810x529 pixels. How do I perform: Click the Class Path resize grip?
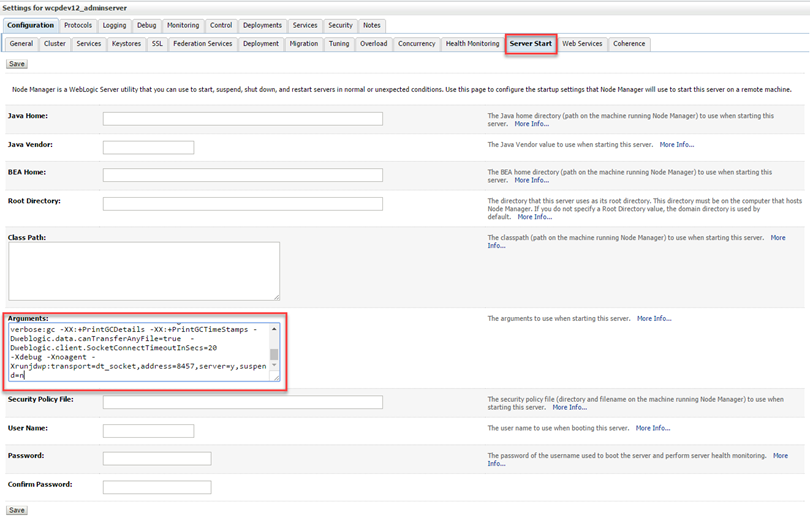point(276,297)
